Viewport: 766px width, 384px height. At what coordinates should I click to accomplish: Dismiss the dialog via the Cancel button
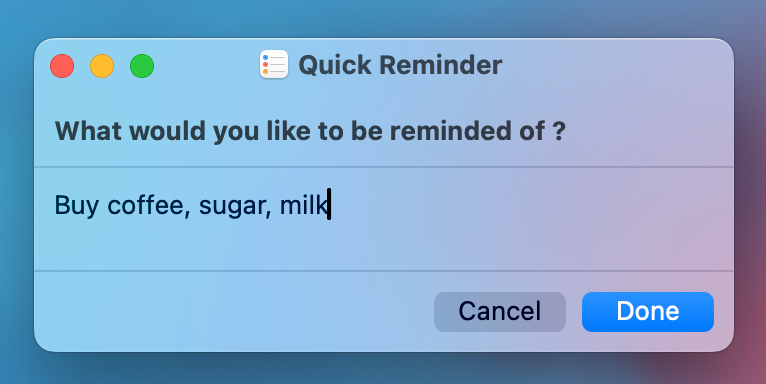500,312
